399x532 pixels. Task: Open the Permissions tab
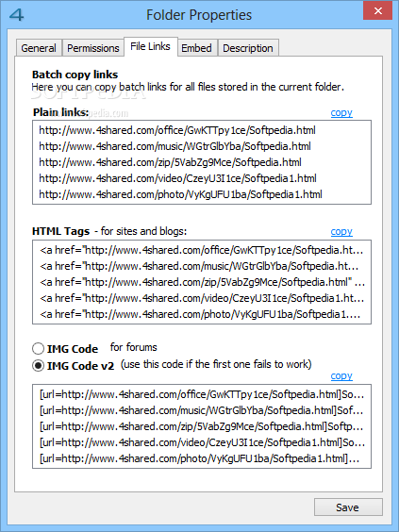pyautogui.click(x=93, y=48)
